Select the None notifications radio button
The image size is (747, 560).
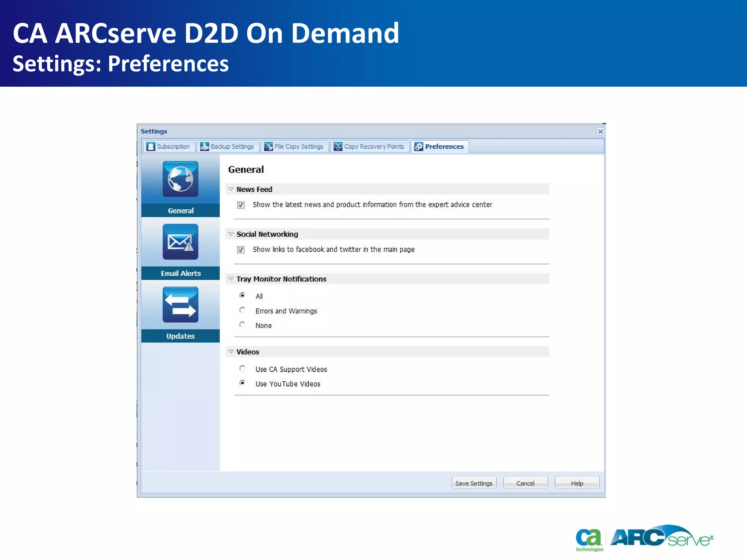click(242, 324)
